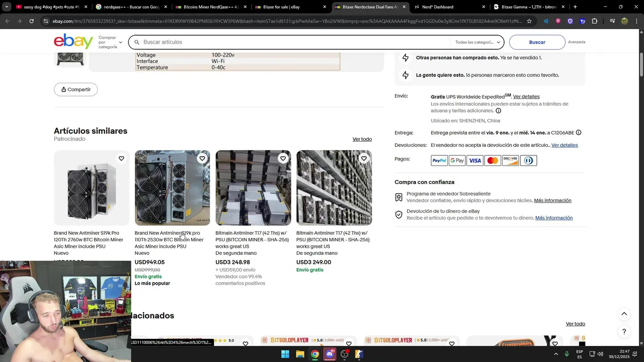Open the Antminer S19k Pro 120Th thumbnail
Image resolution: width=644 pixels, height=362 pixels.
tap(92, 188)
